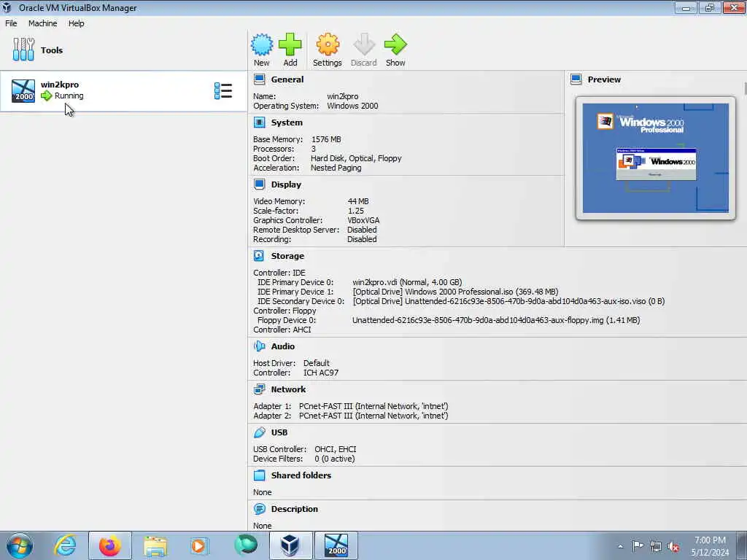This screenshot has height=560, width=747.
Task: Open the Storage settings heading link
Action: 287,256
